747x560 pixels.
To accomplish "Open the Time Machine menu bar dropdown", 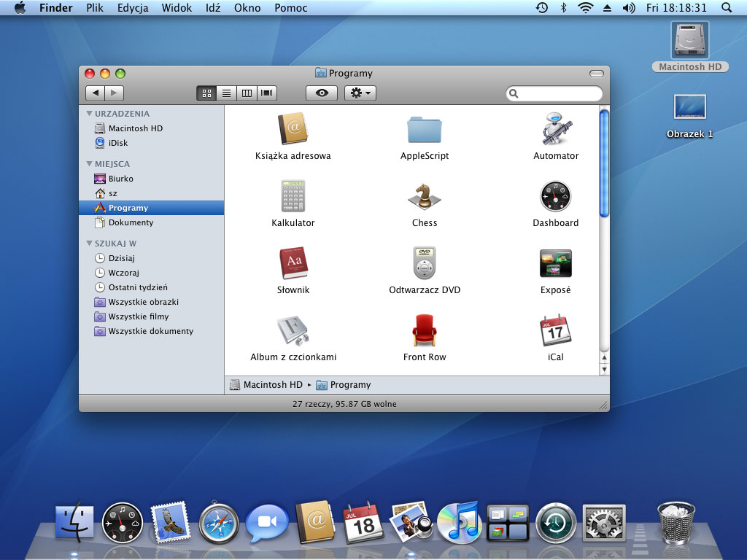I will (542, 7).
